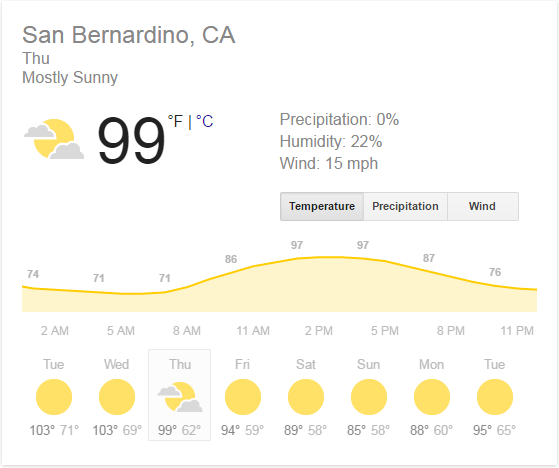This screenshot has width=559, height=468.
Task: Select the last Tuesday sun icon
Action: [x=495, y=397]
